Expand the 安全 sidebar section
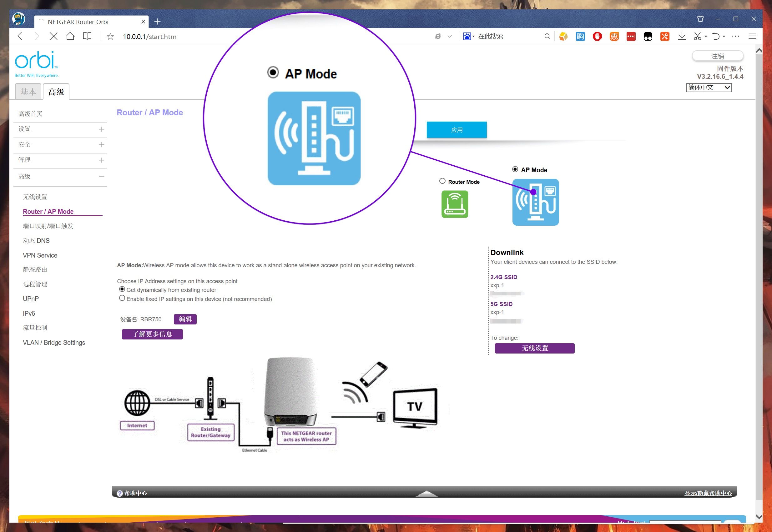The width and height of the screenshot is (772, 532). coord(101,145)
